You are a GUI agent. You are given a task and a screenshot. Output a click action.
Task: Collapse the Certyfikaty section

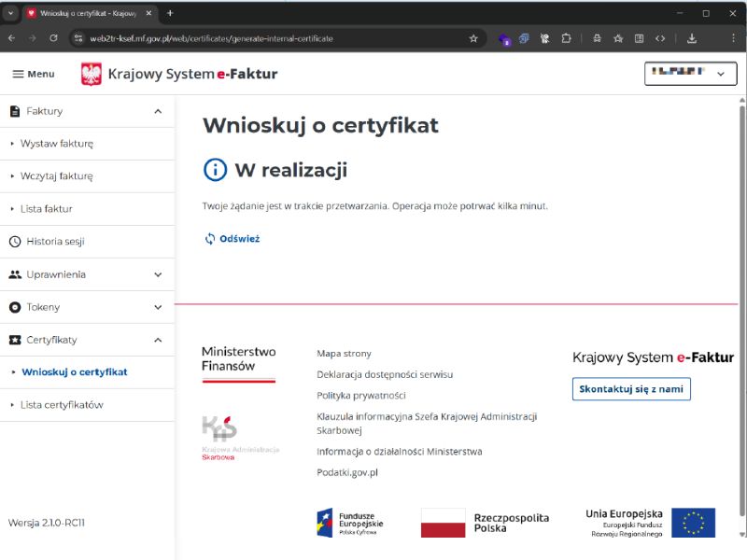pos(158,340)
